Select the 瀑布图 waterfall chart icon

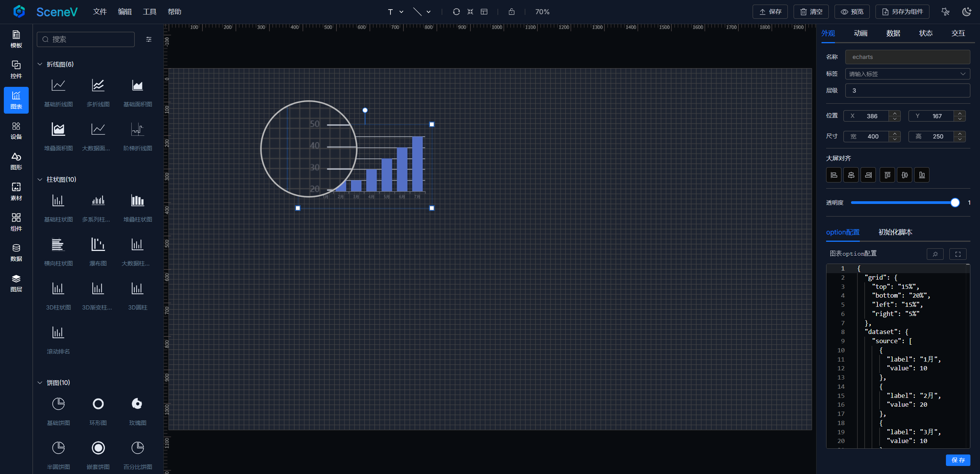coord(98,245)
